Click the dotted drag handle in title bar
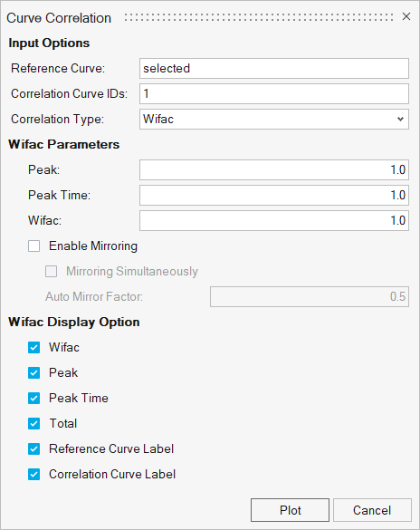 (259, 17)
